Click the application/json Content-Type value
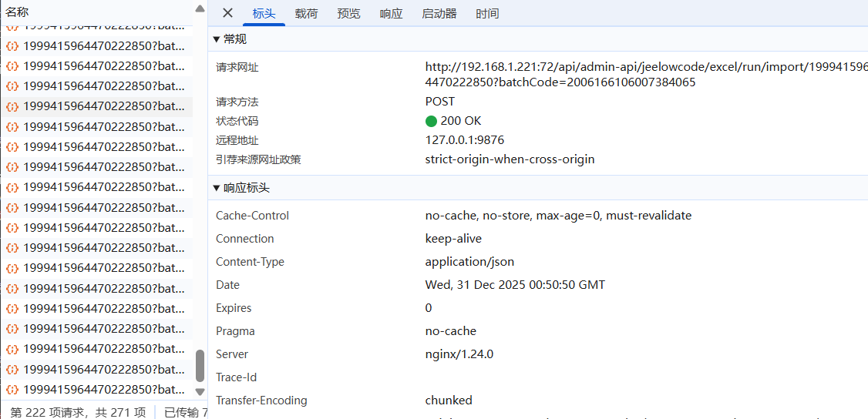Viewport: 868px width, 419px height. point(469,262)
